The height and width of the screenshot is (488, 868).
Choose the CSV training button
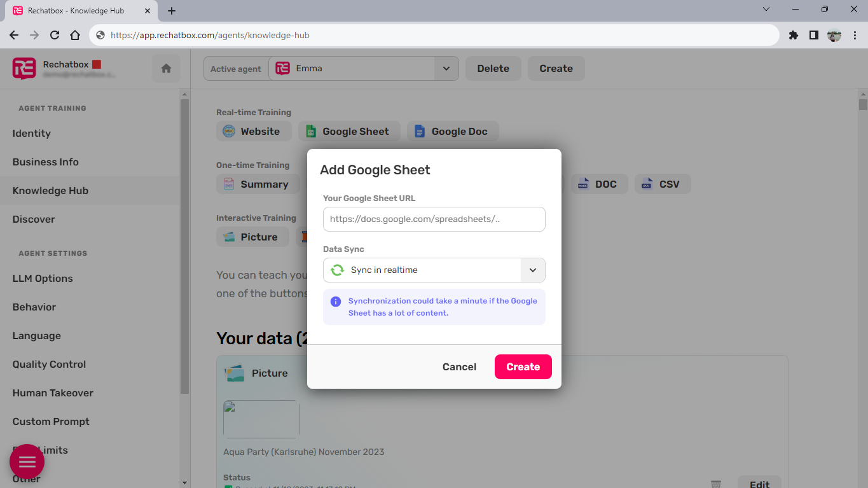point(663,185)
